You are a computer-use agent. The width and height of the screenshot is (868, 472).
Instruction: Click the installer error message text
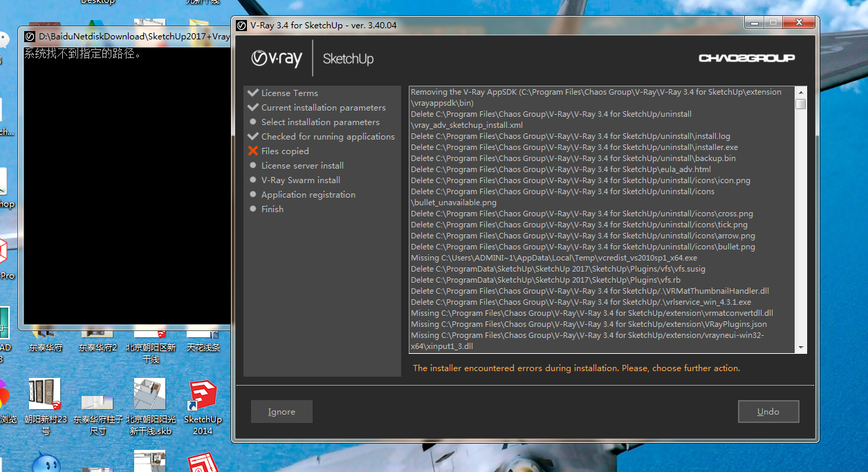576,368
